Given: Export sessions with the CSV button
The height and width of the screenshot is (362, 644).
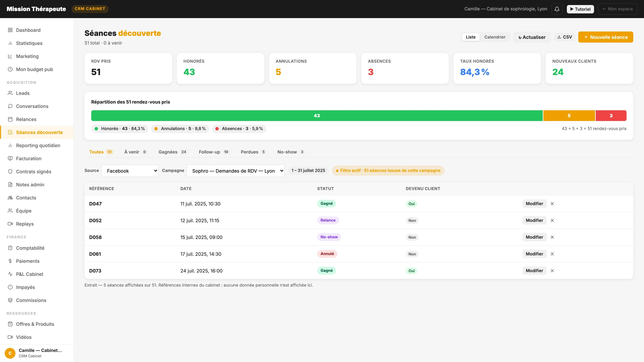Looking at the screenshot, I should point(565,37).
